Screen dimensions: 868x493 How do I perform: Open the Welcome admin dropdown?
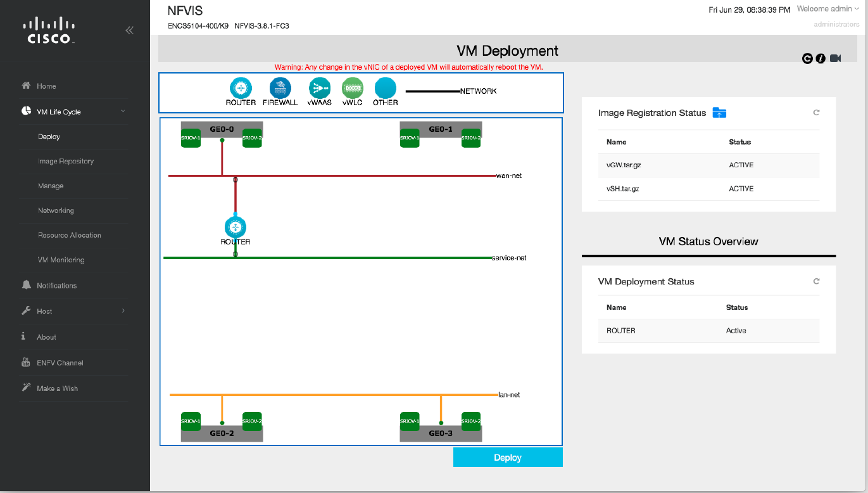[826, 8]
